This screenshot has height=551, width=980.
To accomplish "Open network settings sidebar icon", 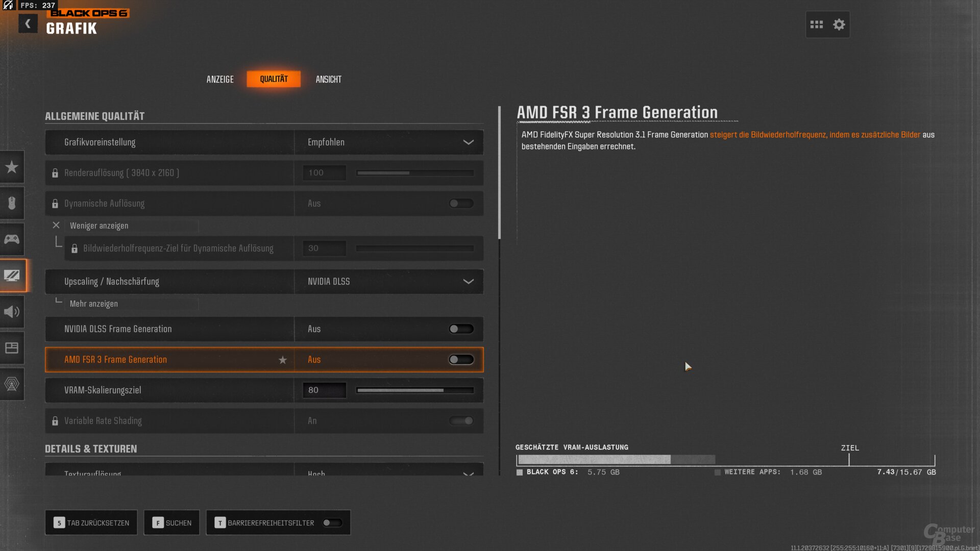I will point(12,384).
